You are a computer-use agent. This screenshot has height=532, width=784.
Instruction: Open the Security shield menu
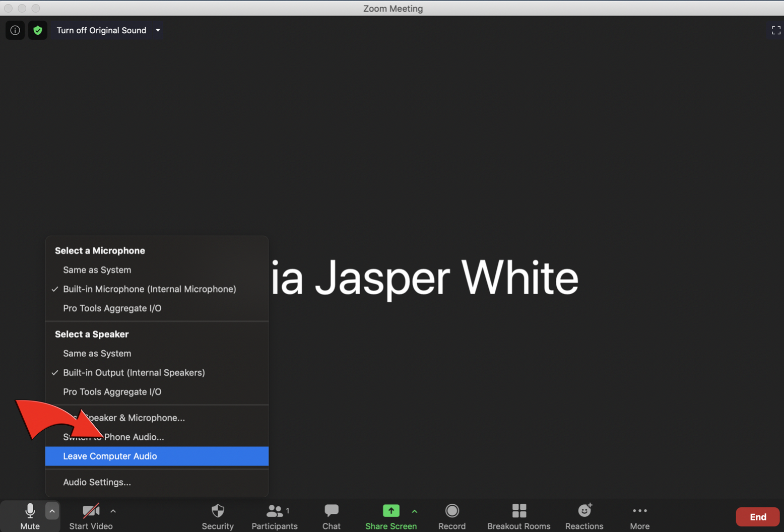pyautogui.click(x=218, y=516)
